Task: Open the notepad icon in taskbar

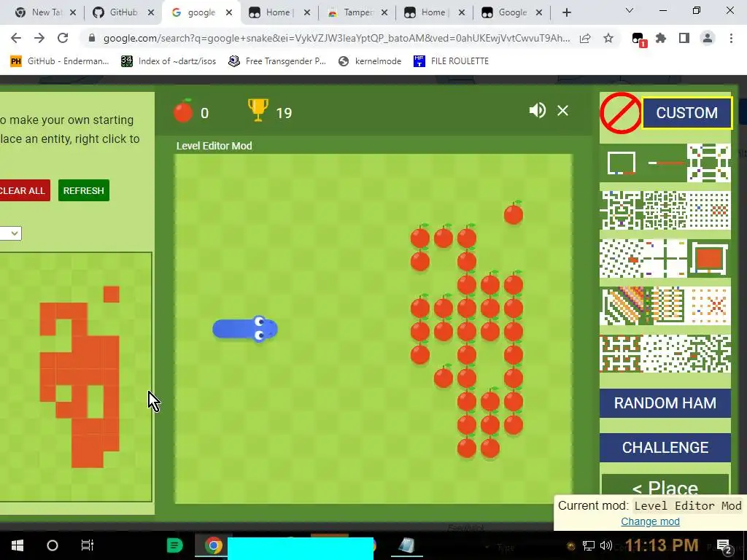Action: (406, 545)
